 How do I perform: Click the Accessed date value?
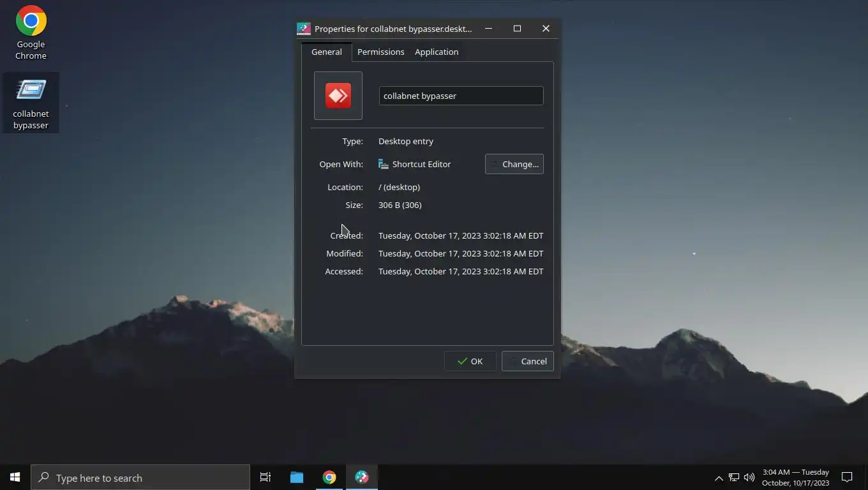point(461,271)
